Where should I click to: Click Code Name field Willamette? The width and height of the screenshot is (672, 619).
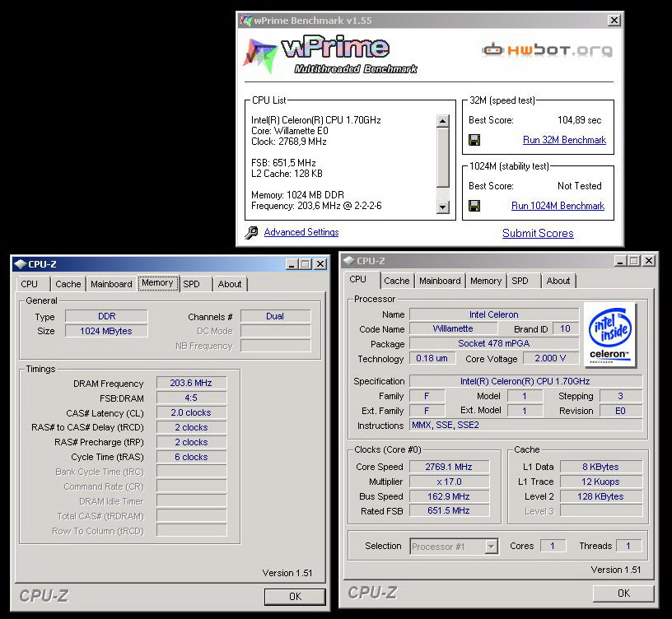[x=453, y=328]
